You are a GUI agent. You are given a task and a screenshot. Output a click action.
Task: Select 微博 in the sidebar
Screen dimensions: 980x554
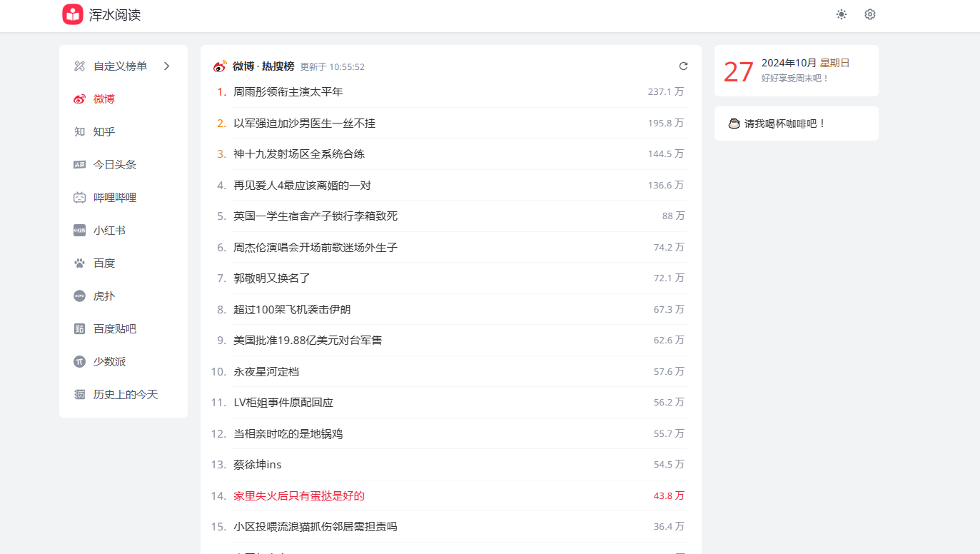tap(123, 99)
